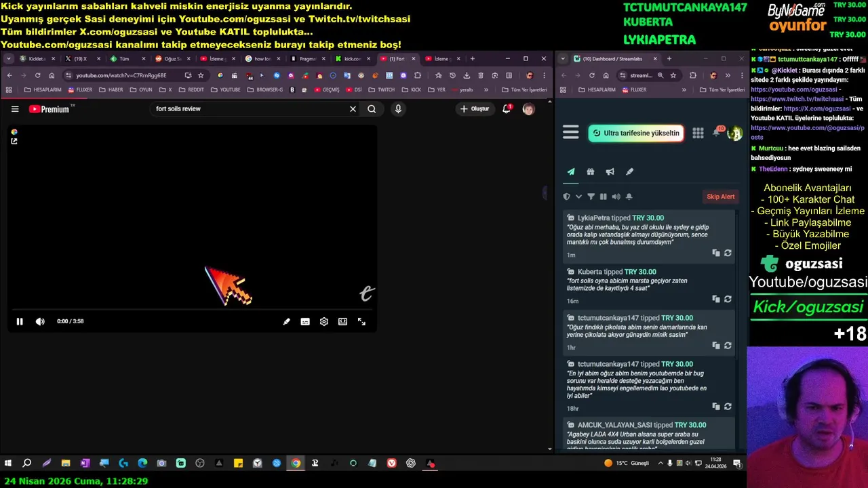Viewport: 868px width, 488px height.
Task: Click the Skip Alert button
Action: pyautogui.click(x=720, y=197)
